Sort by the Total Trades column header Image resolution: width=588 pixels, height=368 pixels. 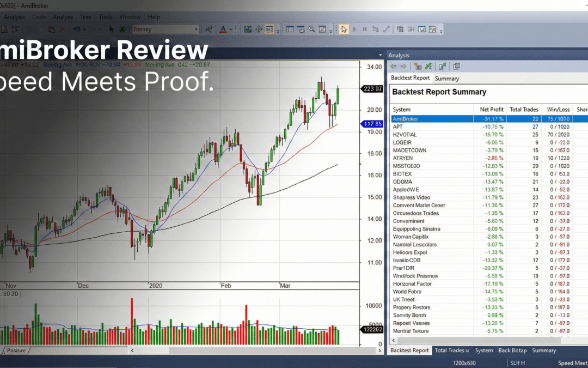pos(524,109)
